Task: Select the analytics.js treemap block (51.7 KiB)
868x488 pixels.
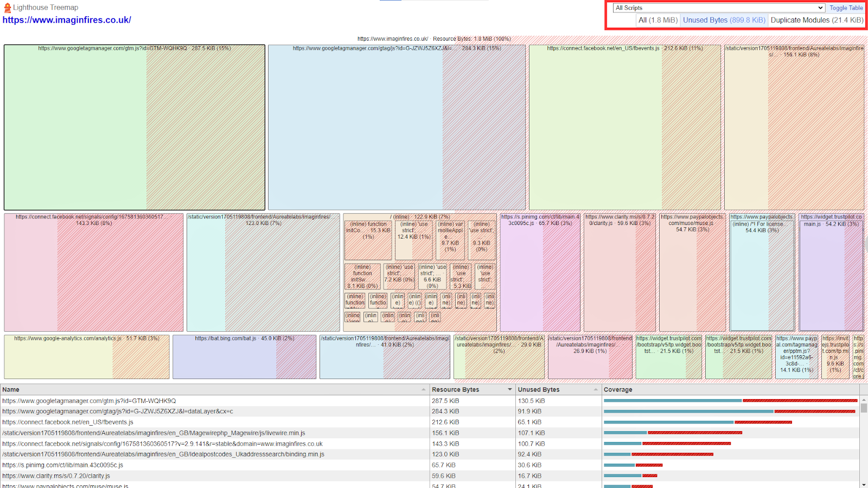Action: (x=87, y=357)
